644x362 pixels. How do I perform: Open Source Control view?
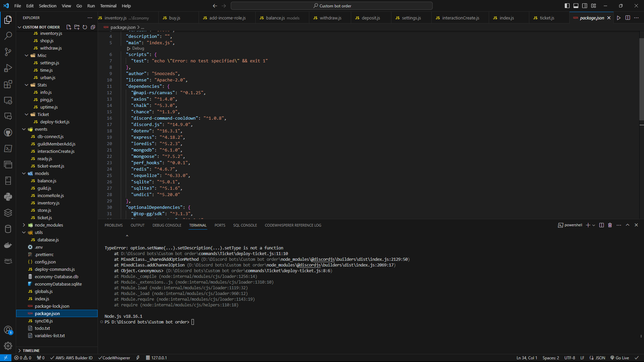[8, 52]
